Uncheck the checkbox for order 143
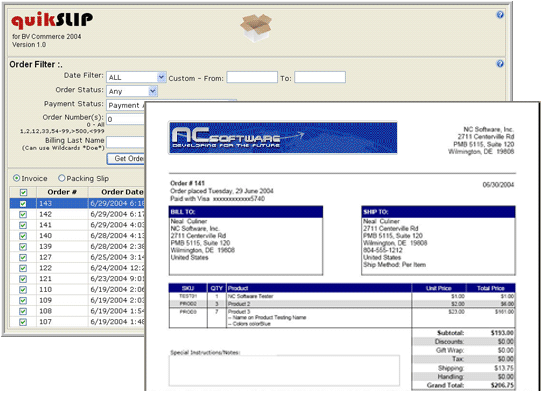Image resolution: width=546 pixels, height=395 pixels. click(23, 203)
